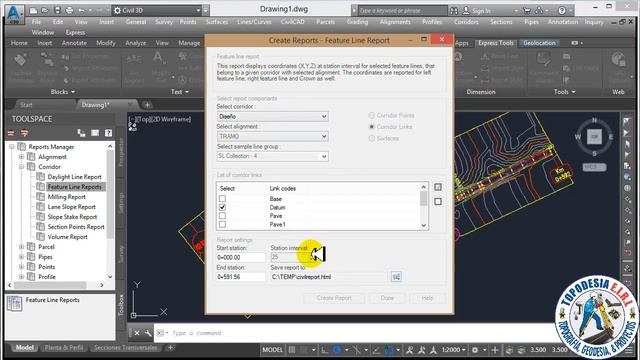The image size is (640, 360).
Task: Expand the Text ribbon panel
Action: tap(180, 92)
